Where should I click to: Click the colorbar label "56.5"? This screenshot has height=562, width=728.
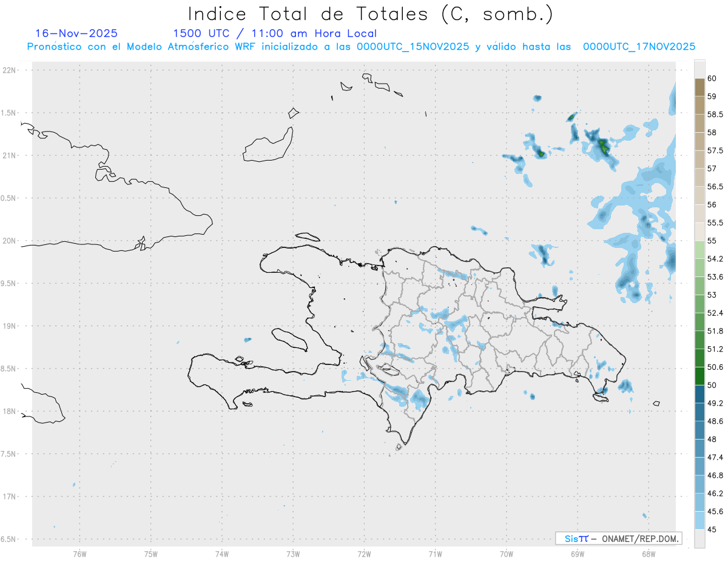tap(715, 187)
